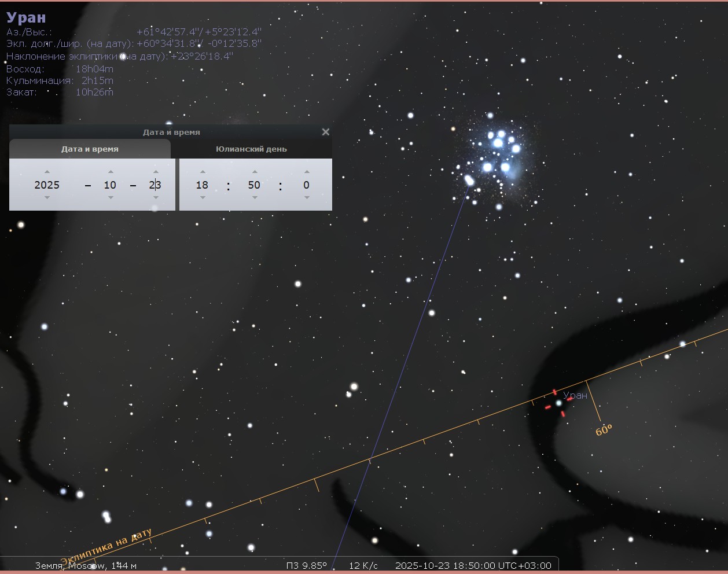Click the minutes field showing 50
The height and width of the screenshot is (574, 728).
coord(254,185)
